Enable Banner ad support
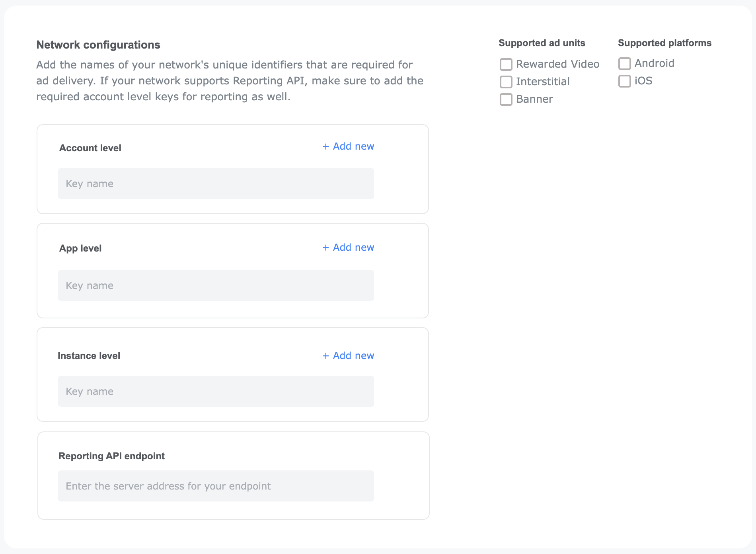The height and width of the screenshot is (554, 756). coord(506,99)
